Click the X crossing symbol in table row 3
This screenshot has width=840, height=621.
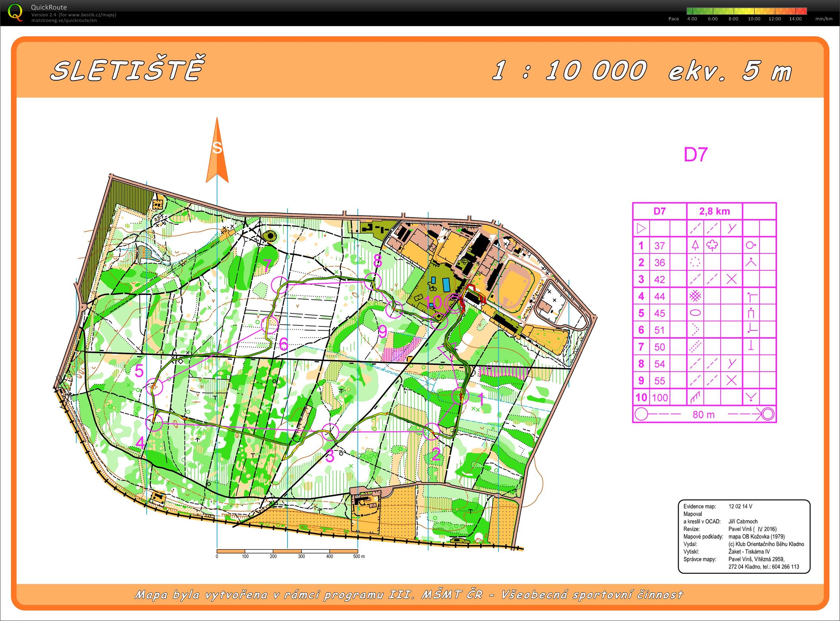tap(732, 279)
